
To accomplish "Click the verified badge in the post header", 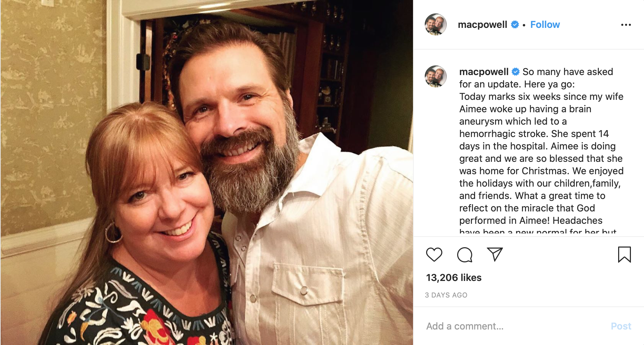I will click(x=515, y=25).
